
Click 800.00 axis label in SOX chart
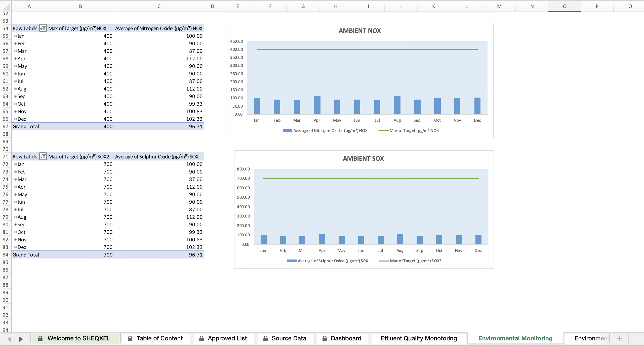(x=243, y=169)
